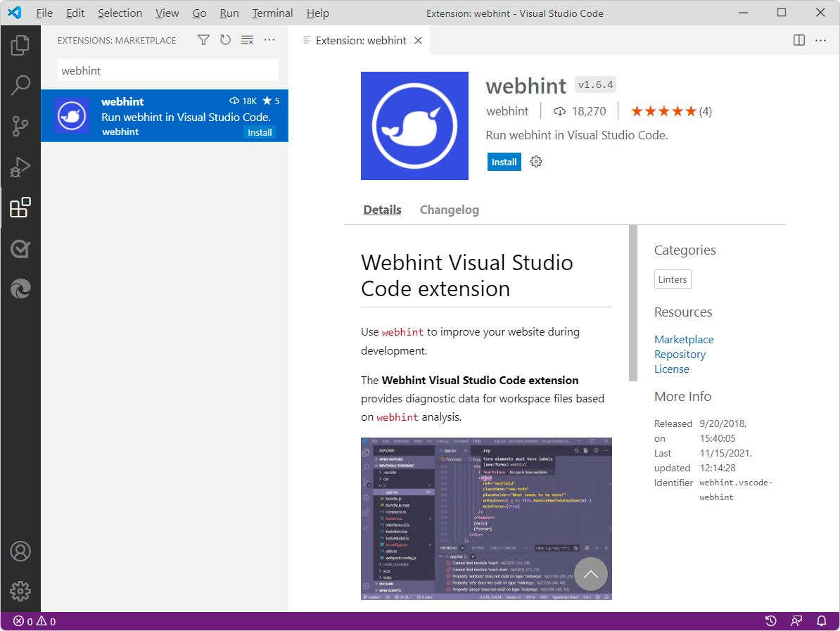Click errors and warnings status indicator

coord(34,621)
